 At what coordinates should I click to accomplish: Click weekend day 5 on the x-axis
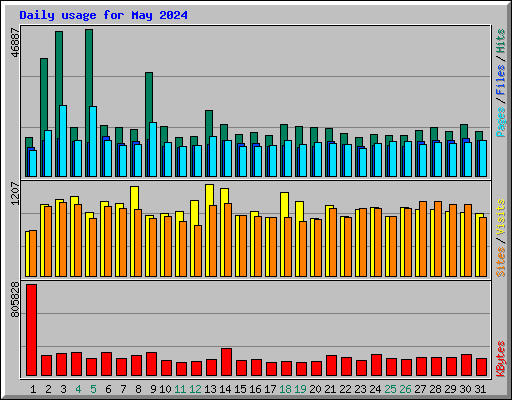[93, 389]
